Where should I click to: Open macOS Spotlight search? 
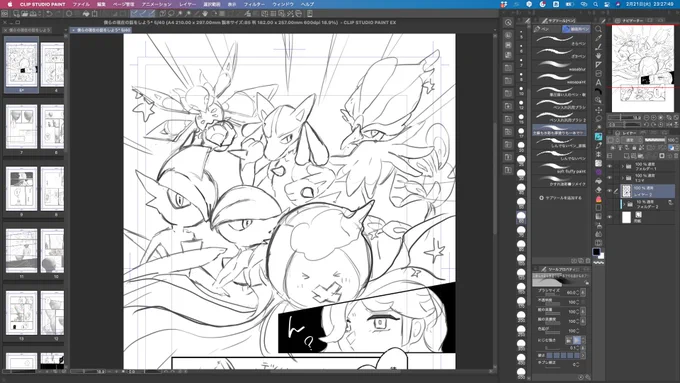(596, 4)
